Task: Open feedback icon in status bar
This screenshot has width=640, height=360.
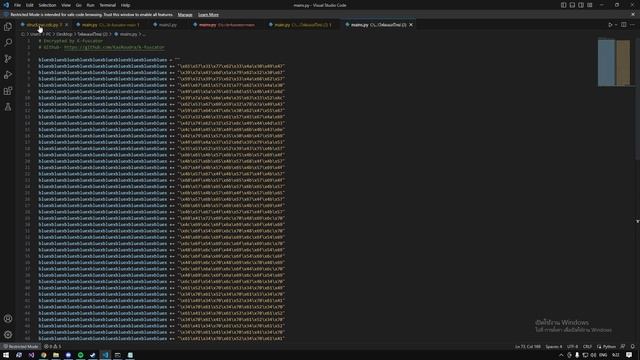Action: 623,347
